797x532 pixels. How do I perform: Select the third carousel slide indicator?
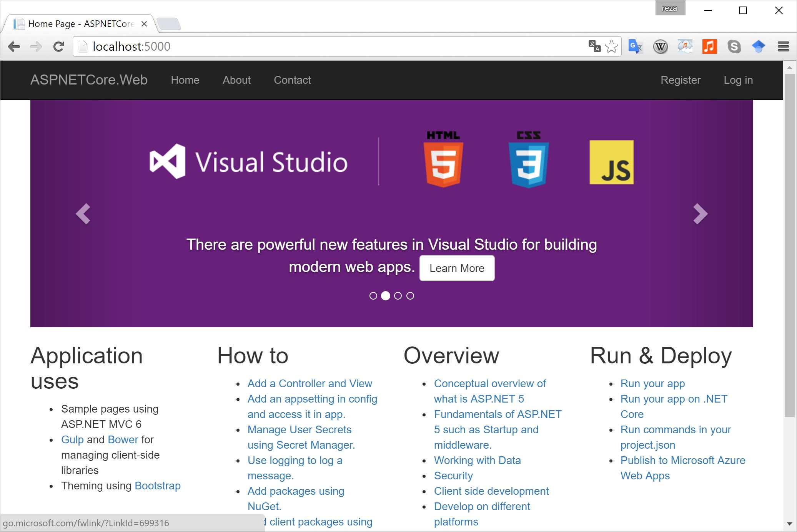[398, 296]
